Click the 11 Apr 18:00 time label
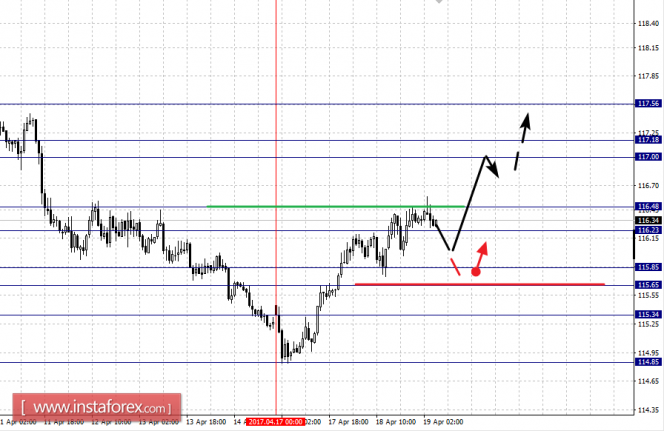664x431 pixels. pyautogui.click(x=64, y=422)
